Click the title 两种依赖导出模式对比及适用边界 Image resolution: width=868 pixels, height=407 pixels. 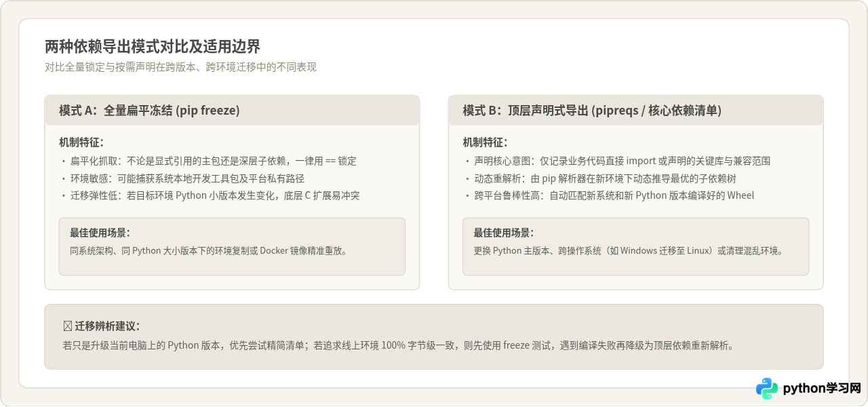coord(153,47)
